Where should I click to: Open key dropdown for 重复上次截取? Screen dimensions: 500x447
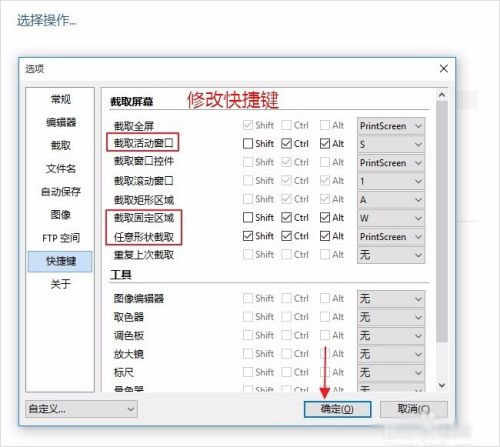click(391, 255)
